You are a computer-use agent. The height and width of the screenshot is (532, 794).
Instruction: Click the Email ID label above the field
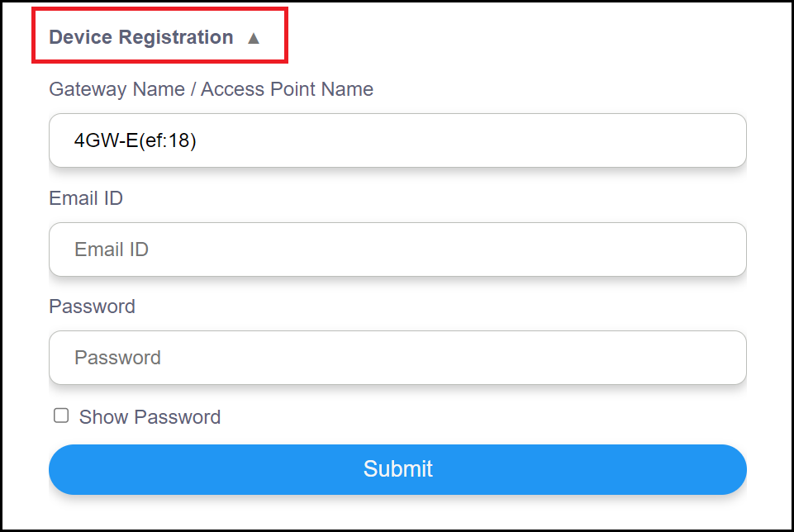click(86, 198)
